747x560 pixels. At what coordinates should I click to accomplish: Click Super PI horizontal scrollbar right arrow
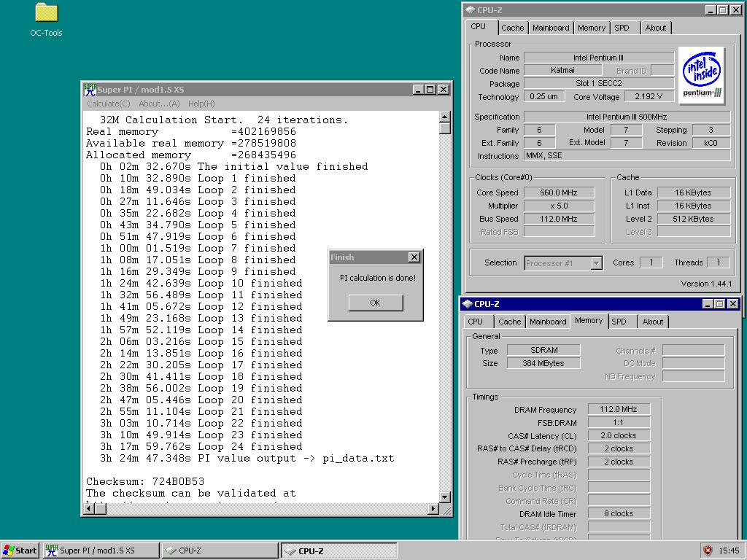tap(433, 508)
